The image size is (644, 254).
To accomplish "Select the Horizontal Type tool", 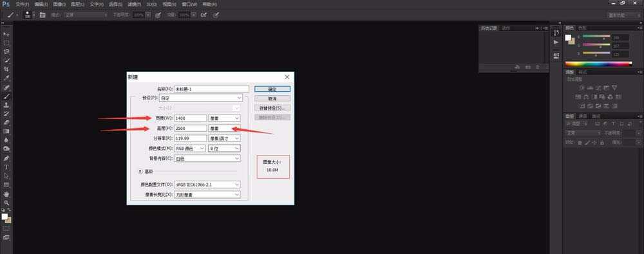I will pyautogui.click(x=6, y=167).
